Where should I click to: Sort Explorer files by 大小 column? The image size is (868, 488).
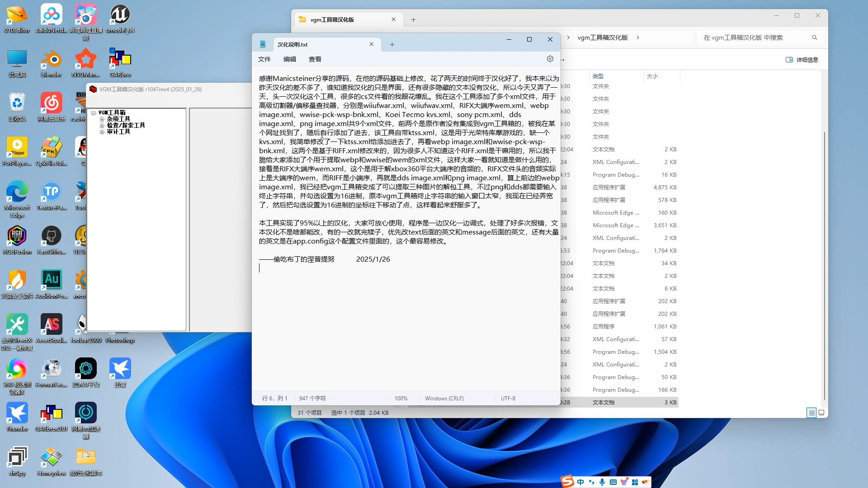[662, 76]
